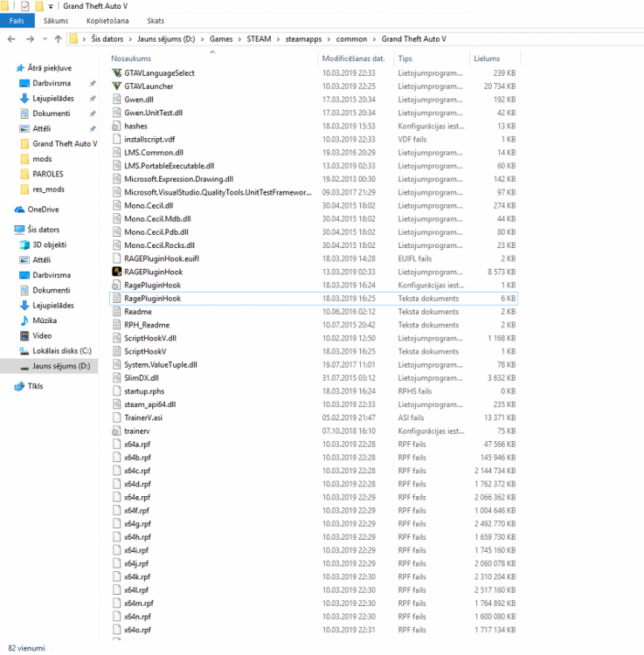Open the recent locations dropdown arrow
The width and height of the screenshot is (644, 655).
45,39
